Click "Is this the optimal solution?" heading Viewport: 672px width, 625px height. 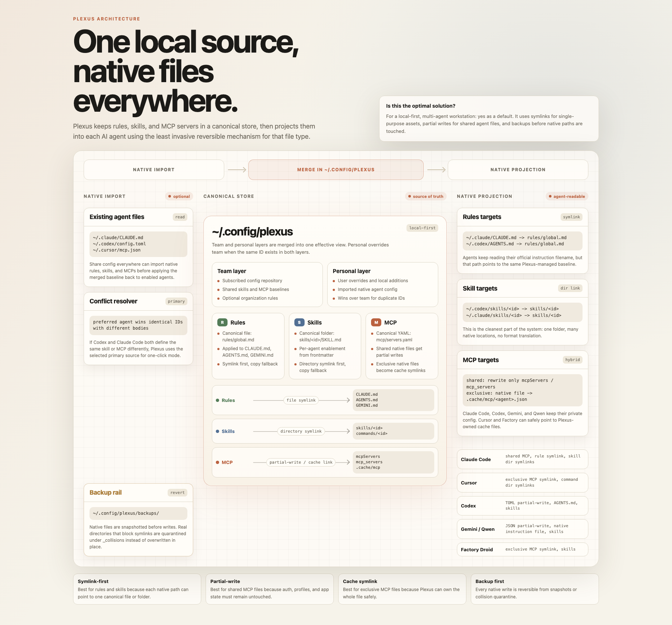point(421,106)
